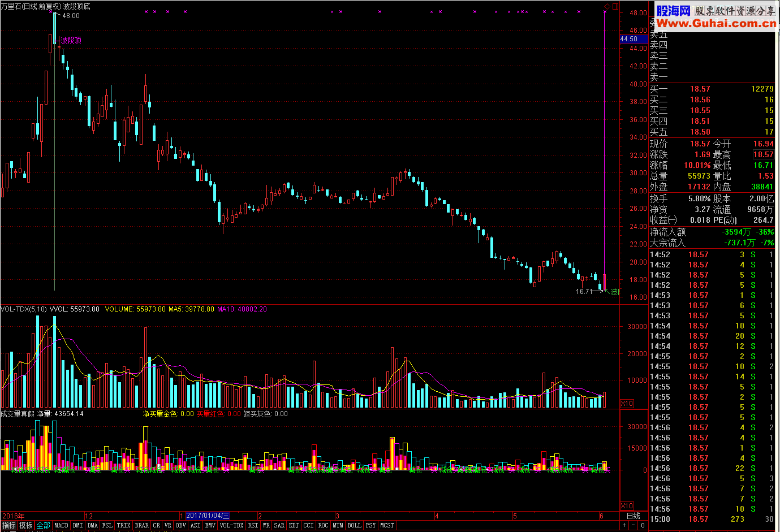Click the 外盘 value 17132
This screenshot has width=780, height=532.
(699, 187)
